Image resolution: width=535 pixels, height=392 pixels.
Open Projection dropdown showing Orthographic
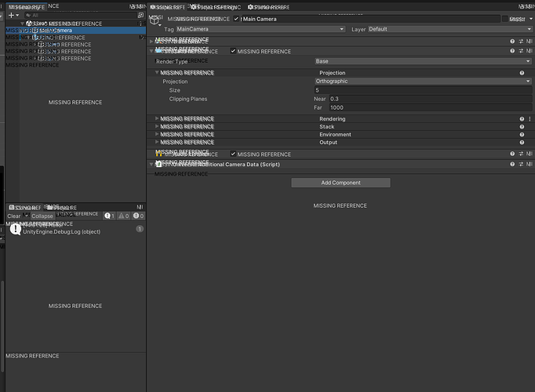423,81
